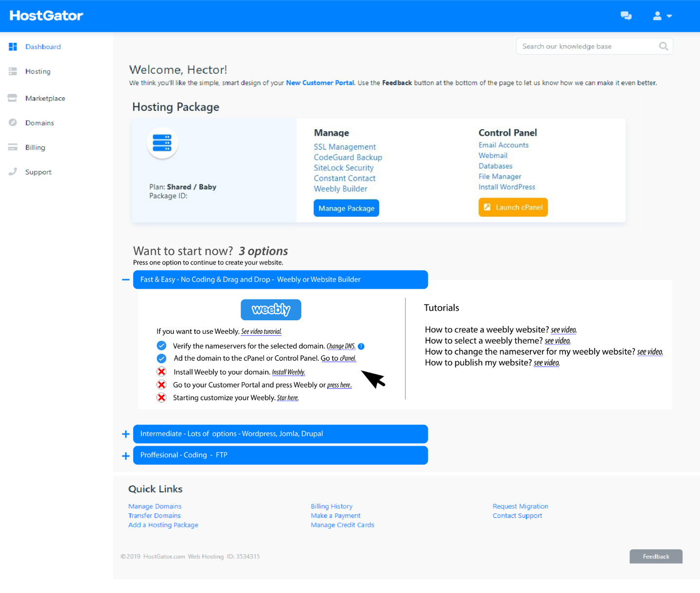Click the hosting package server icon
This screenshot has width=700, height=593.
tap(162, 143)
